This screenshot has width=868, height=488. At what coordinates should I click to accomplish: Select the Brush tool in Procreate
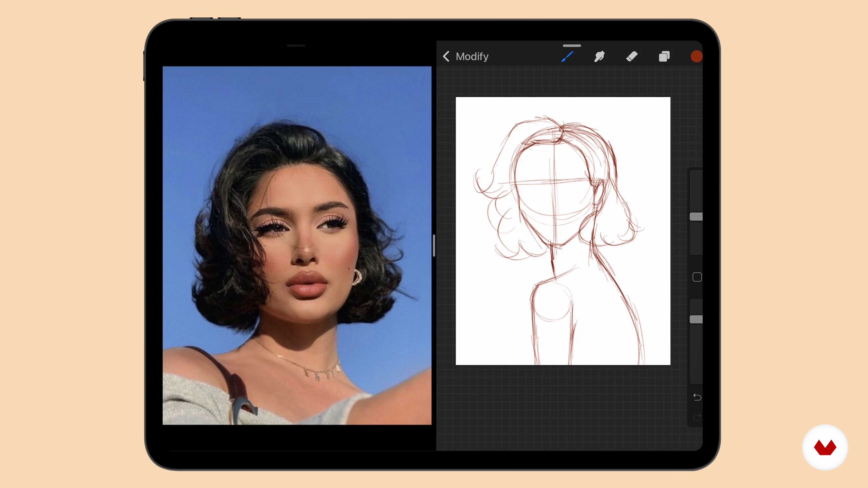(x=567, y=56)
